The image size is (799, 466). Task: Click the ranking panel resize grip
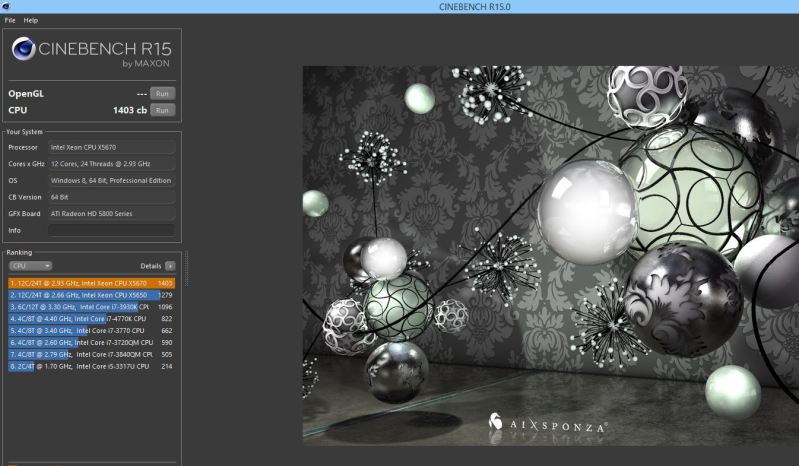(186, 268)
